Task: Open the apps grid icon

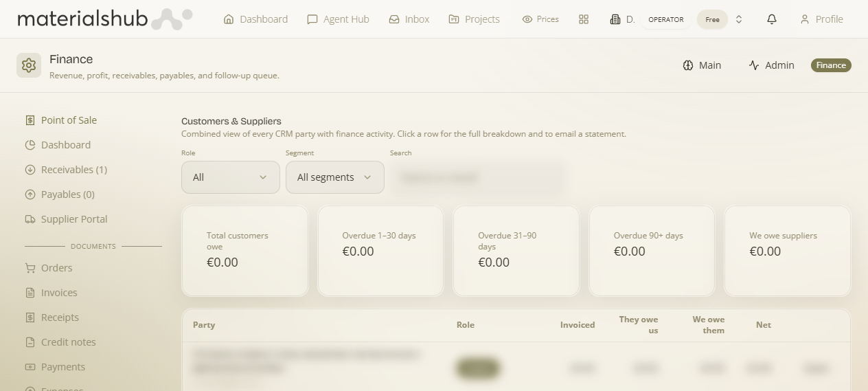Action: [584, 19]
